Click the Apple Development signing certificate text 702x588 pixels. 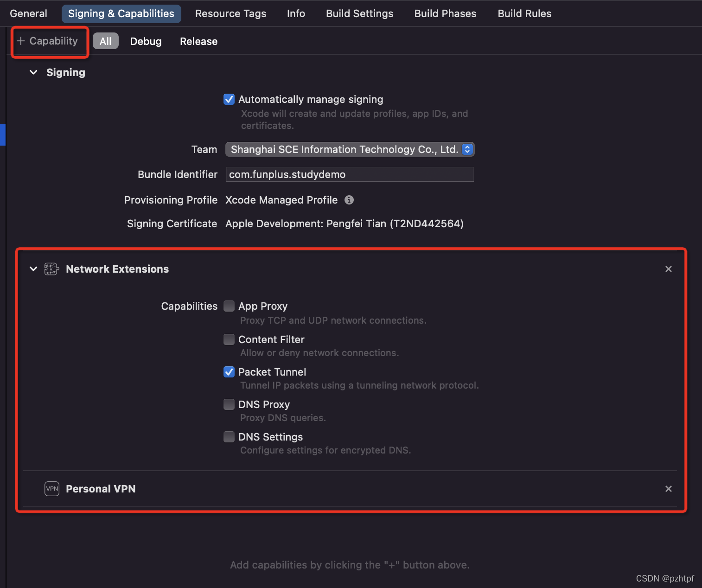tap(345, 224)
